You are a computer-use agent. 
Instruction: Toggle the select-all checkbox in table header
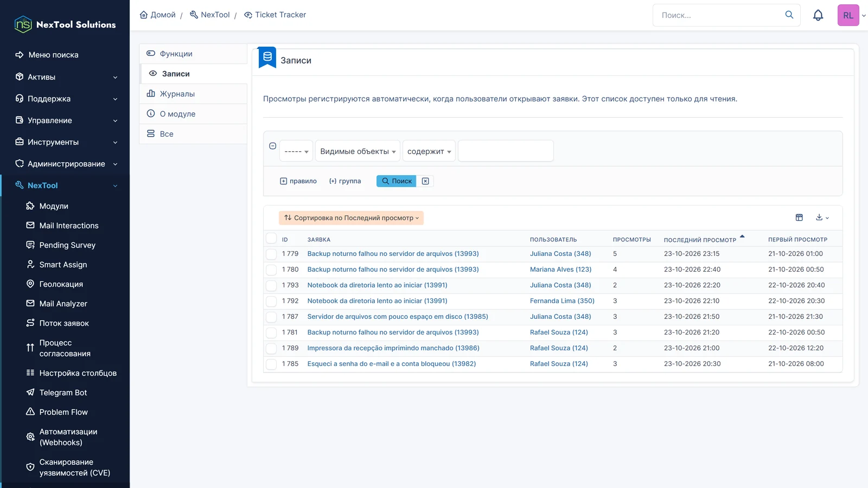click(x=271, y=238)
